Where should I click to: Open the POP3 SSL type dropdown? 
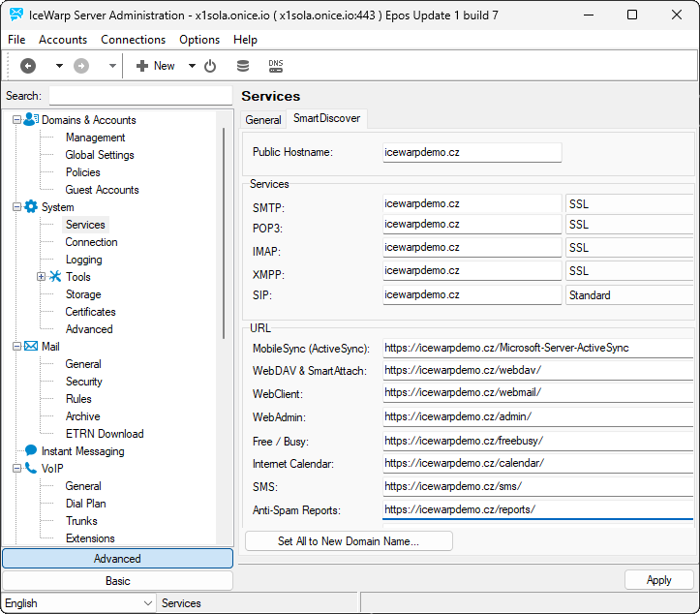[629, 224]
